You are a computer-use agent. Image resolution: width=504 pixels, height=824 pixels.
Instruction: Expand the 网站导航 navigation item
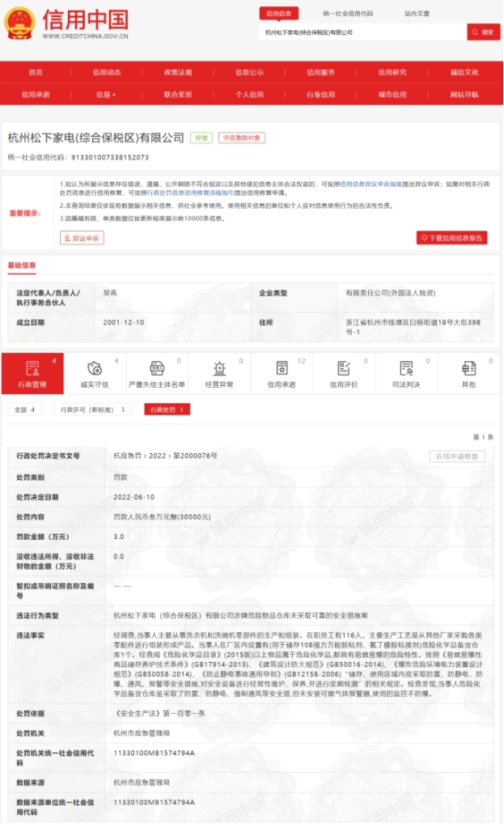click(x=464, y=95)
